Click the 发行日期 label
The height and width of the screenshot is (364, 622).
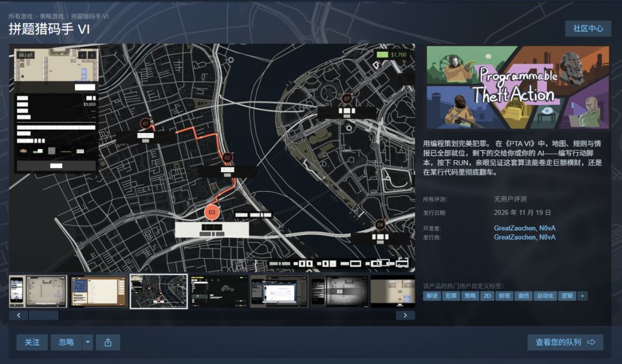tap(434, 213)
